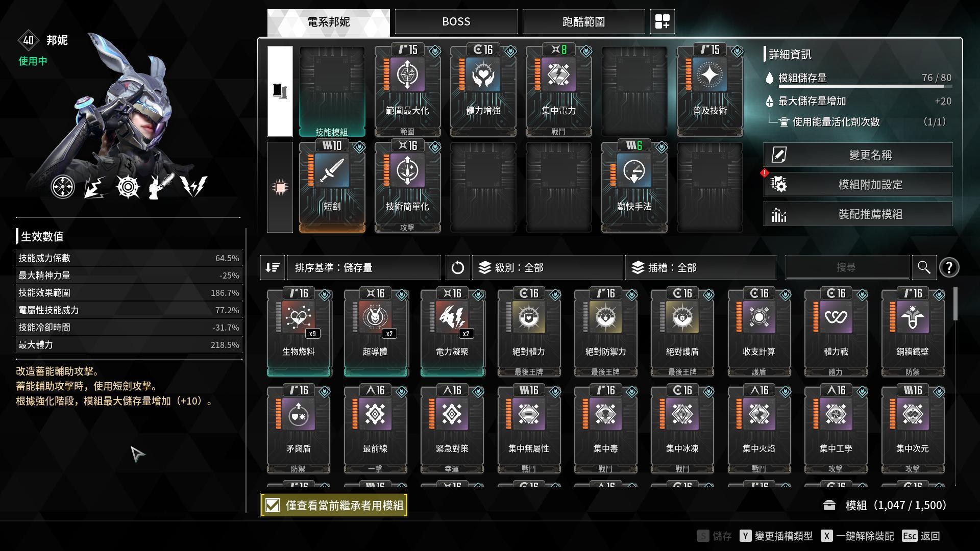Click the 搜尋 search input field
The image size is (980, 551).
tap(847, 267)
